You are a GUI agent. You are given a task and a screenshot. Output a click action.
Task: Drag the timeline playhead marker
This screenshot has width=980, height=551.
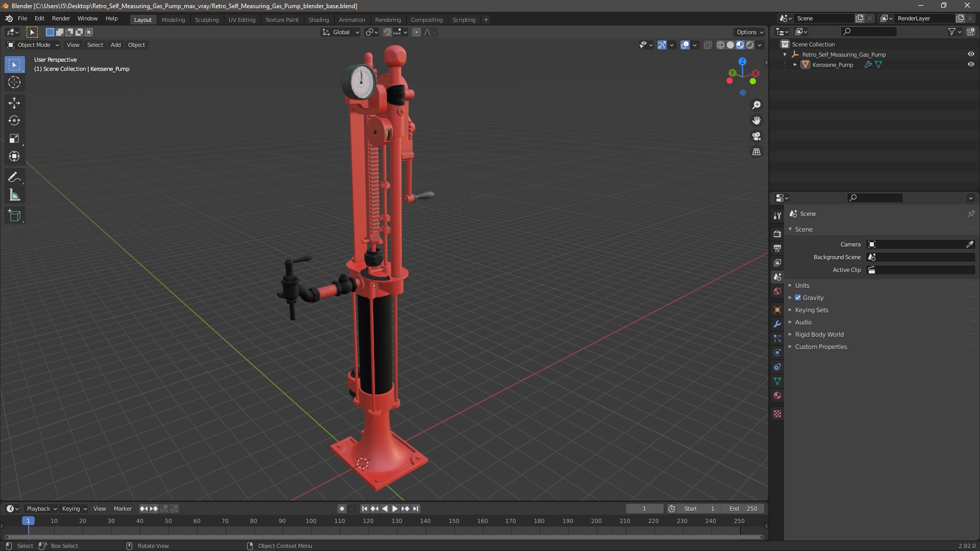27,520
